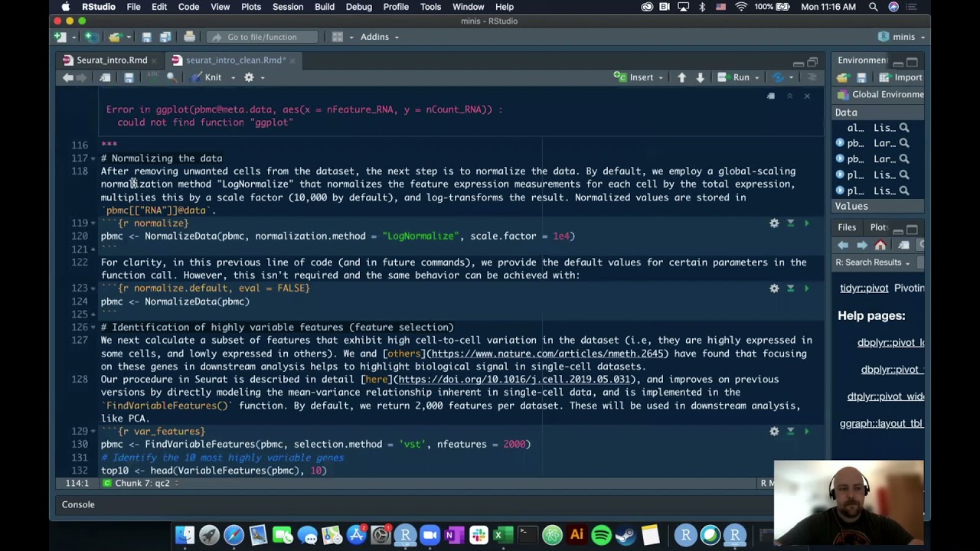This screenshot has width=980, height=551.
Task: Run all chunks above var_features chunk
Action: click(x=790, y=432)
